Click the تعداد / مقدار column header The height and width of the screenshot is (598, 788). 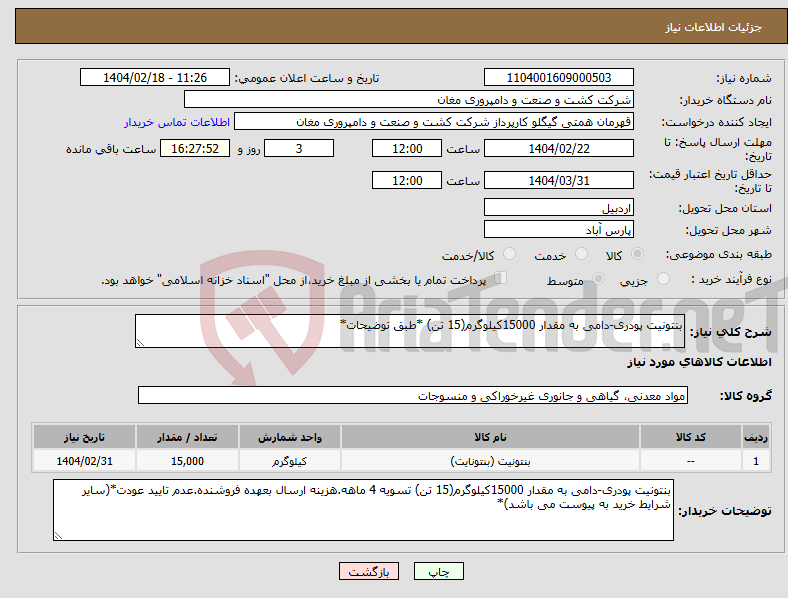(187, 437)
